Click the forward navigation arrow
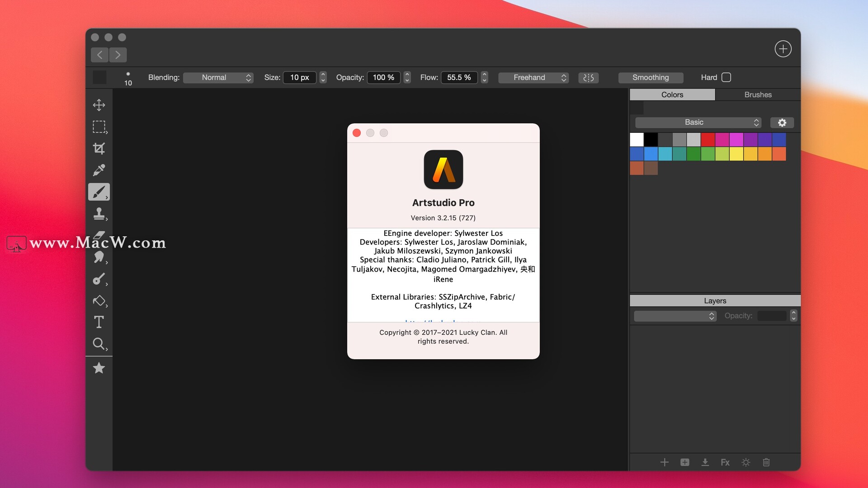Screen dimensions: 868x488 coord(118,55)
